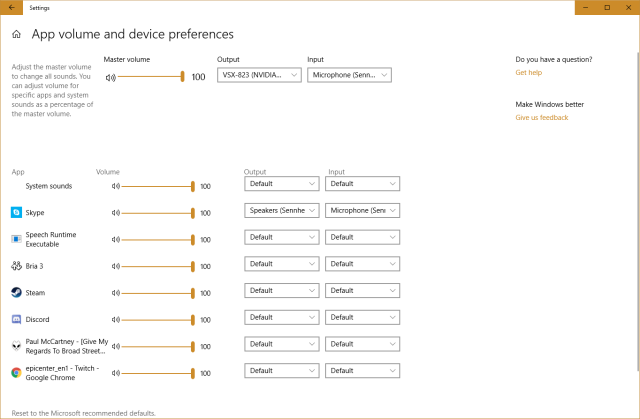The height and width of the screenshot is (419, 640).
Task: Open master Input microphone dropdown
Action: (350, 75)
